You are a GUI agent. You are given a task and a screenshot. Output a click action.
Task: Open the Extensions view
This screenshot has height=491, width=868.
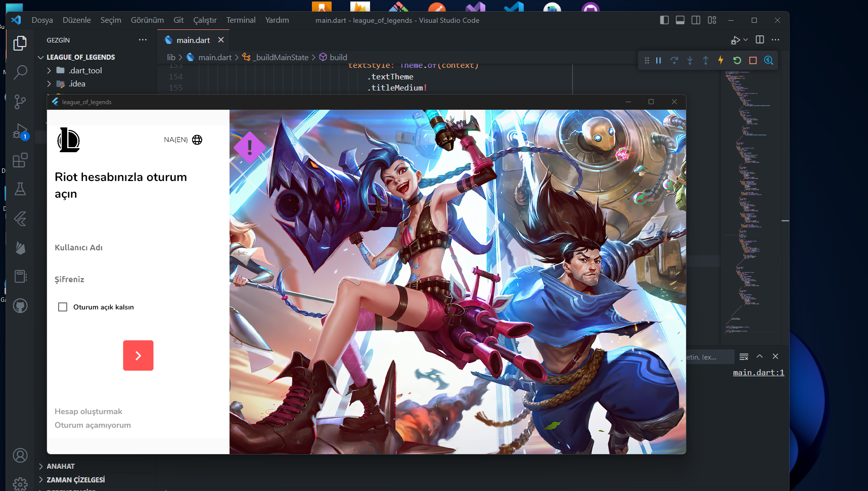point(20,160)
